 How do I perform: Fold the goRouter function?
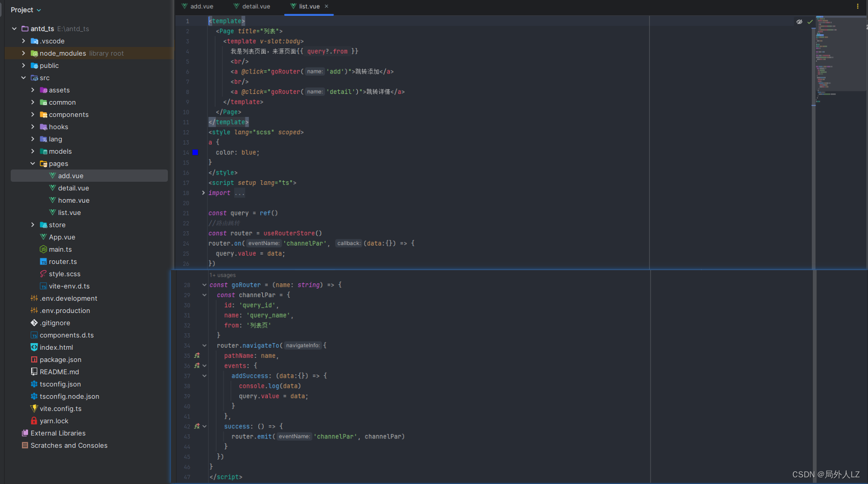pos(204,285)
